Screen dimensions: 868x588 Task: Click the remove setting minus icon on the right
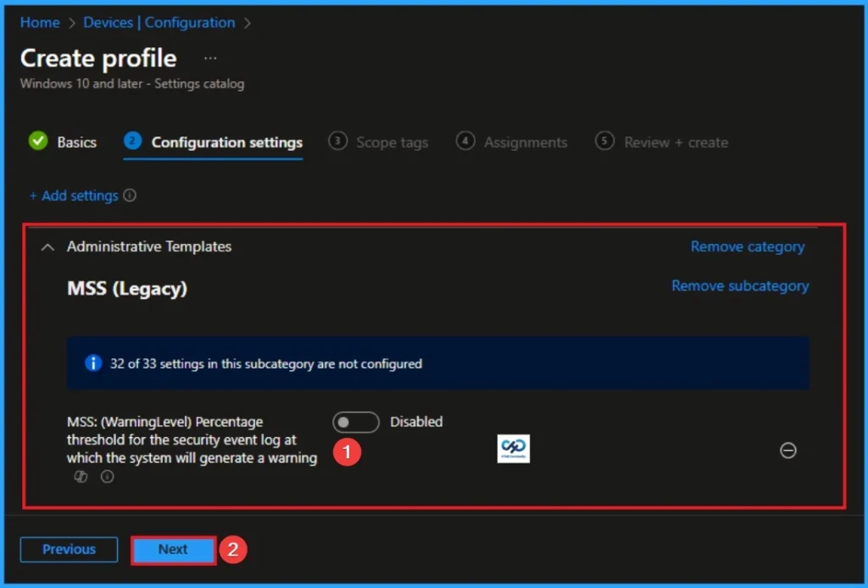click(788, 451)
